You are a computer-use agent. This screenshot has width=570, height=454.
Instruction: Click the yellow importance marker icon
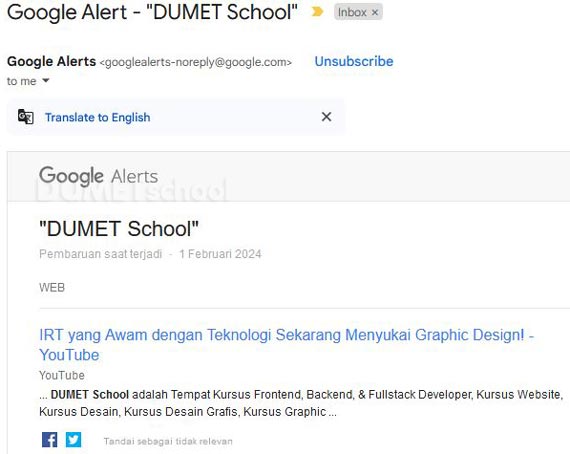click(317, 12)
